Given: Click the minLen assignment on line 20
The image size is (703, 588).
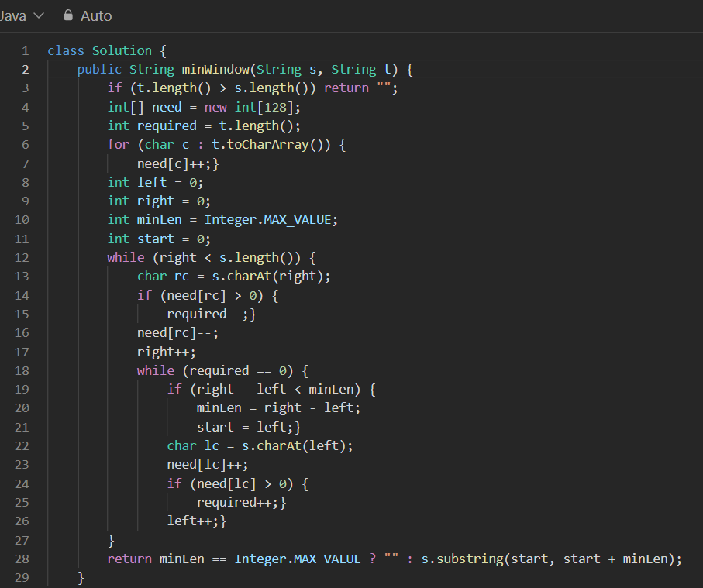Looking at the screenshot, I should (219, 407).
